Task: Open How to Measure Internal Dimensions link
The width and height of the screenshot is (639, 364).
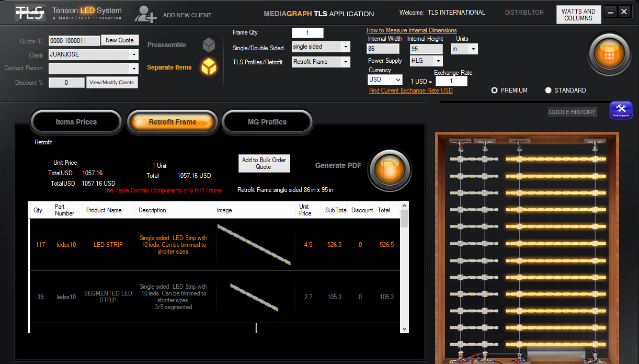Action: tap(412, 30)
